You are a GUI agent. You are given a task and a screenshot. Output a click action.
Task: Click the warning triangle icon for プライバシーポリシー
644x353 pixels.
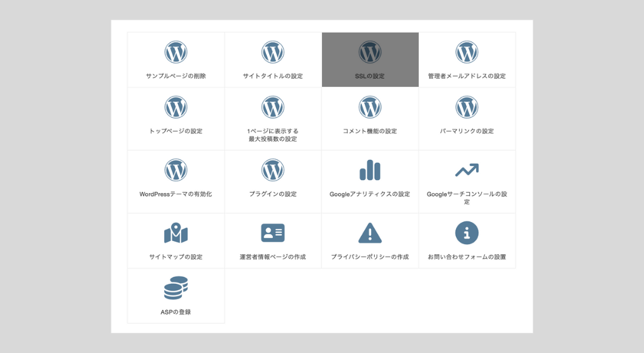coord(370,233)
